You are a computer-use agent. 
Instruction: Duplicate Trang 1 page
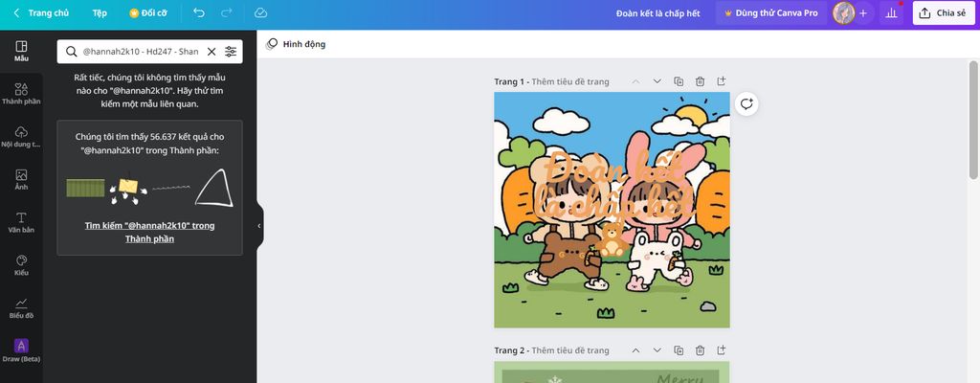[x=679, y=81]
